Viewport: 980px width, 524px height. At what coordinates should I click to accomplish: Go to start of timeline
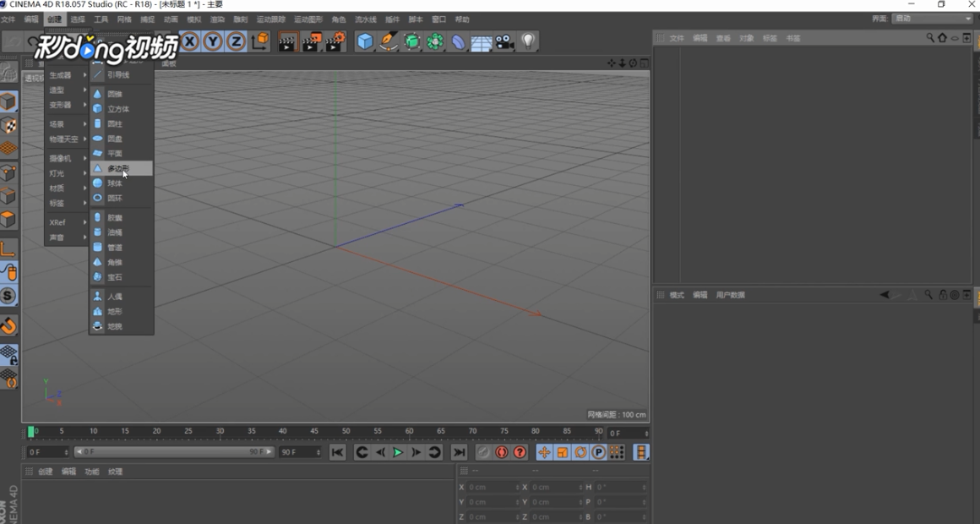[x=337, y=452]
